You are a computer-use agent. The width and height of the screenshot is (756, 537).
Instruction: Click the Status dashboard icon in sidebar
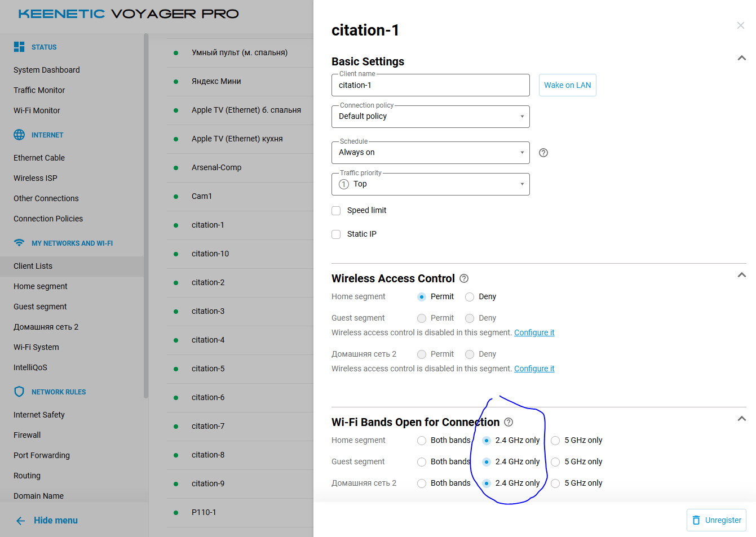(x=19, y=47)
